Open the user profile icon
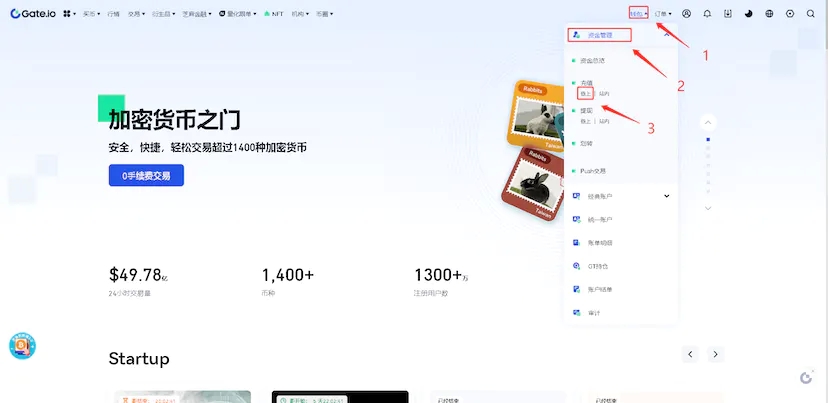The width and height of the screenshot is (828, 403). coord(686,14)
